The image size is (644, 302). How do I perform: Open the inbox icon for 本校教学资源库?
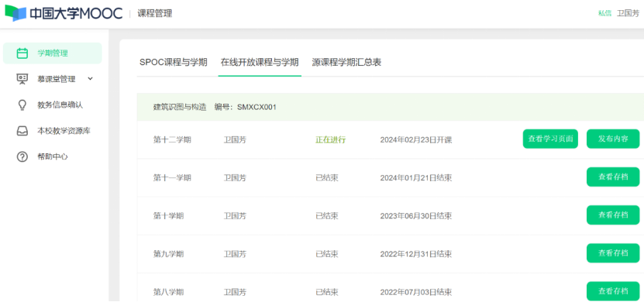click(22, 131)
